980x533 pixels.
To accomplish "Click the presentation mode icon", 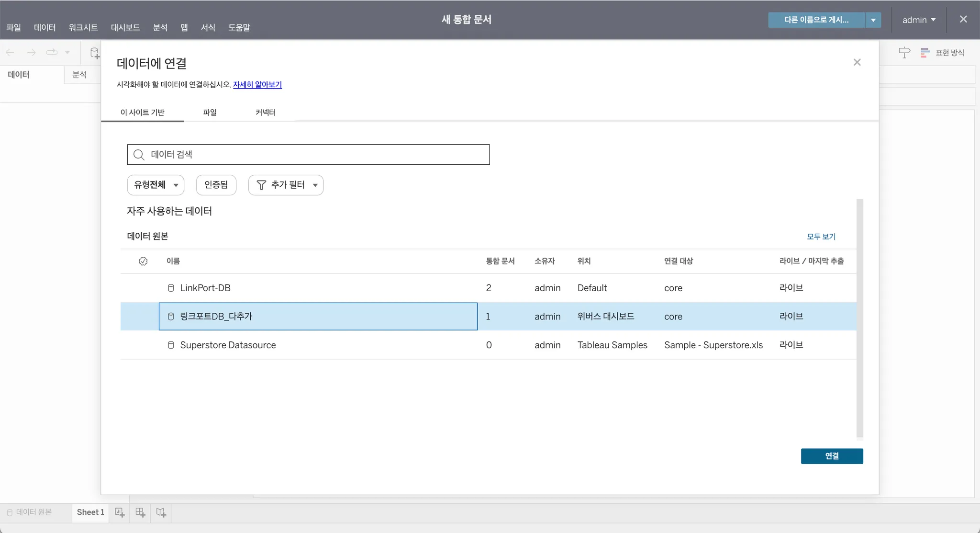I will pos(904,53).
